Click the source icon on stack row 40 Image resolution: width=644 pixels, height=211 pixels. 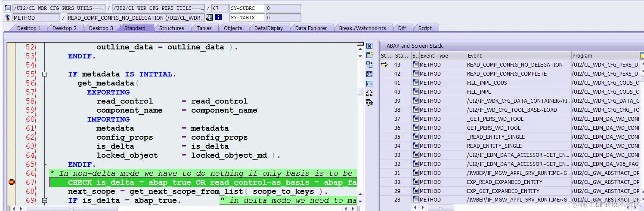415,92
